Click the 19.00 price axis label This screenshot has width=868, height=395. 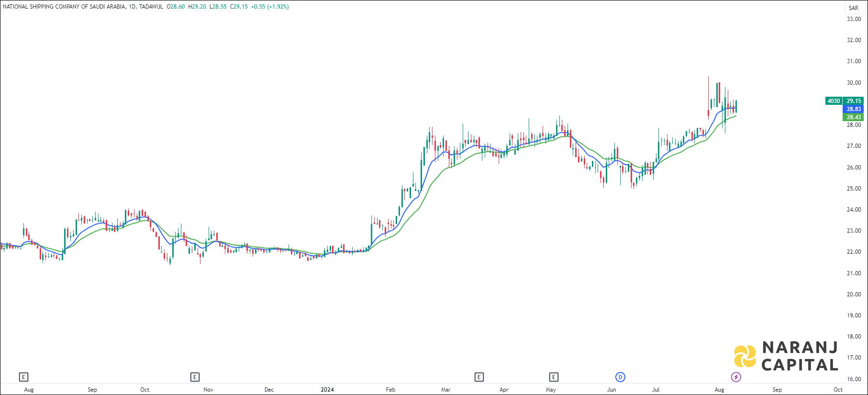click(854, 316)
